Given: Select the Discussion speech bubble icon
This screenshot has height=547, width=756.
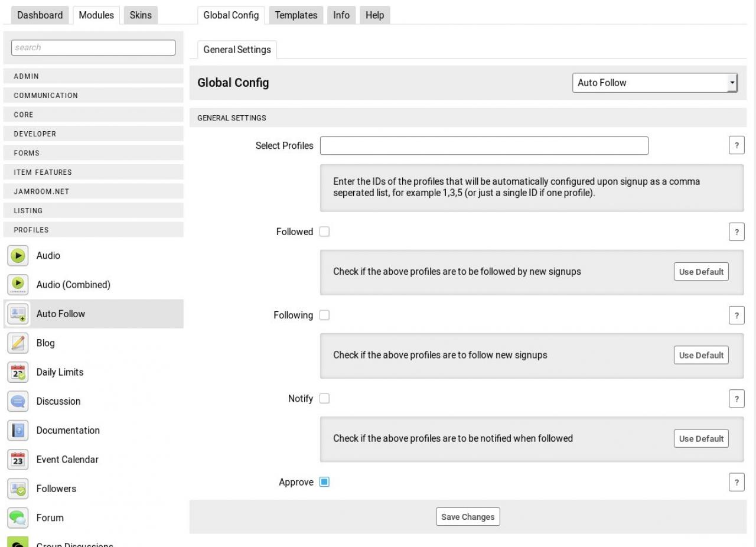Looking at the screenshot, I should (x=18, y=401).
